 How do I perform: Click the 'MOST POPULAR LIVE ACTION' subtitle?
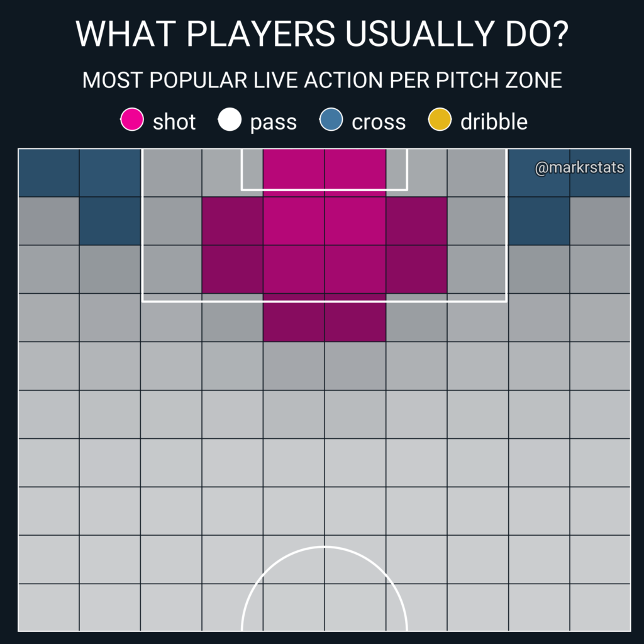pos(322,80)
